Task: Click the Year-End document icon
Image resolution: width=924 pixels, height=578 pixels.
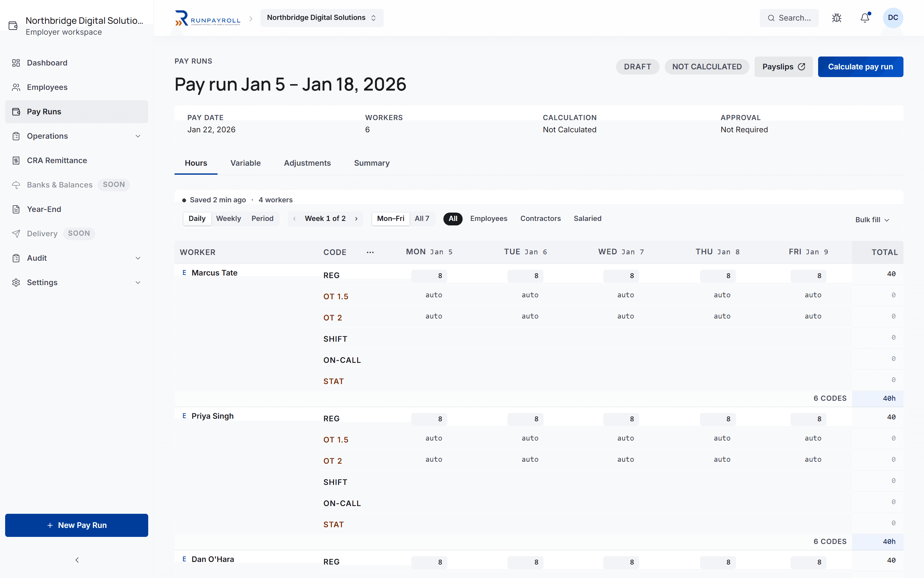Action: tap(16, 209)
